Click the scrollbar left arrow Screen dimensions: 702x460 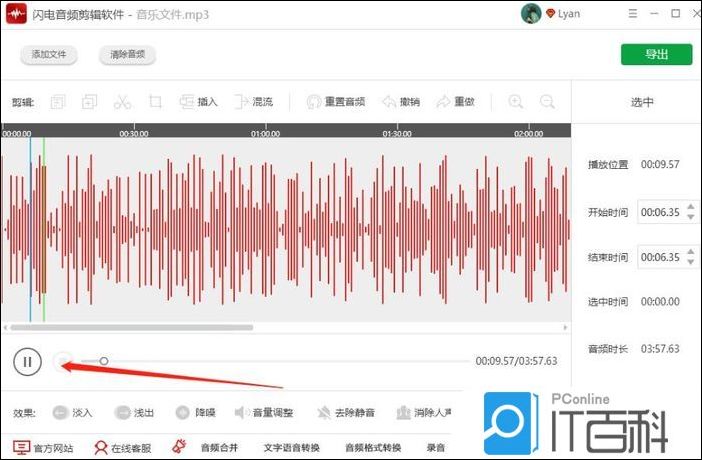5,327
